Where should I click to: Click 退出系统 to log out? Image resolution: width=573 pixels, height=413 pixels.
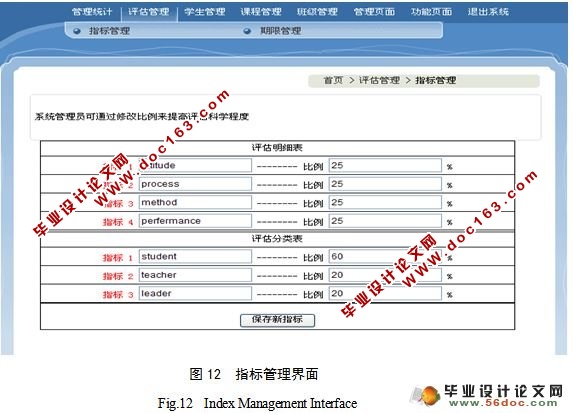488,12
